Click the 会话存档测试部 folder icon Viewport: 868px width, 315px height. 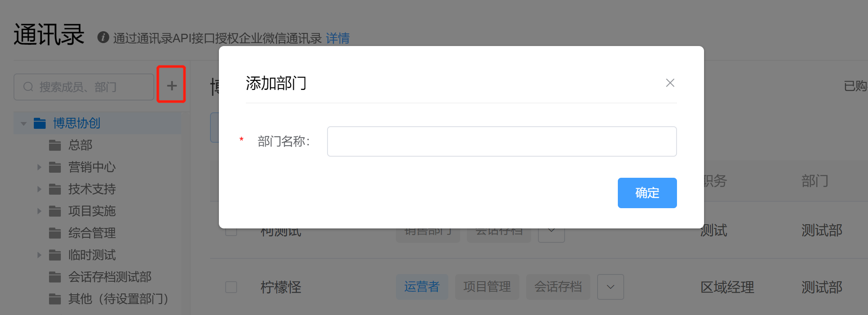tap(55, 277)
